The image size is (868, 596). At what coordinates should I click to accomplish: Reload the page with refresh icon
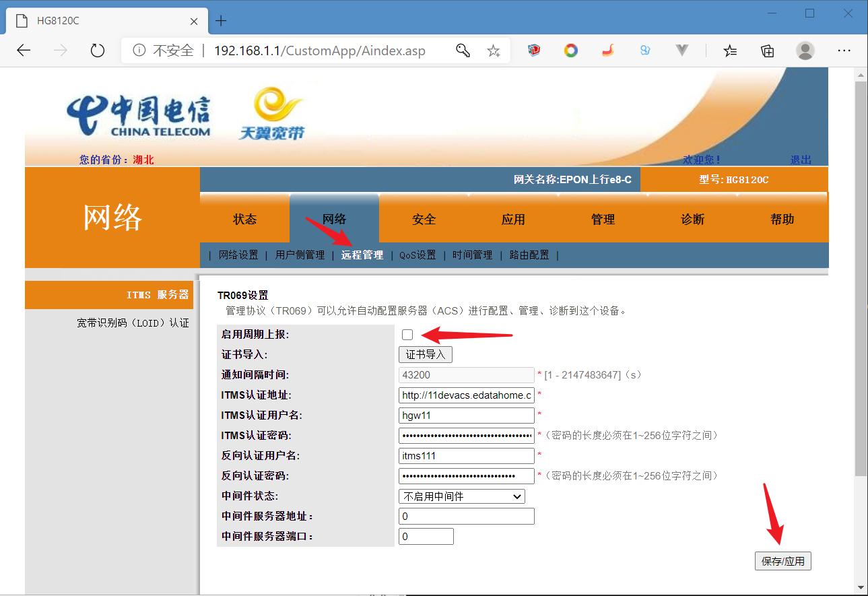coord(96,50)
